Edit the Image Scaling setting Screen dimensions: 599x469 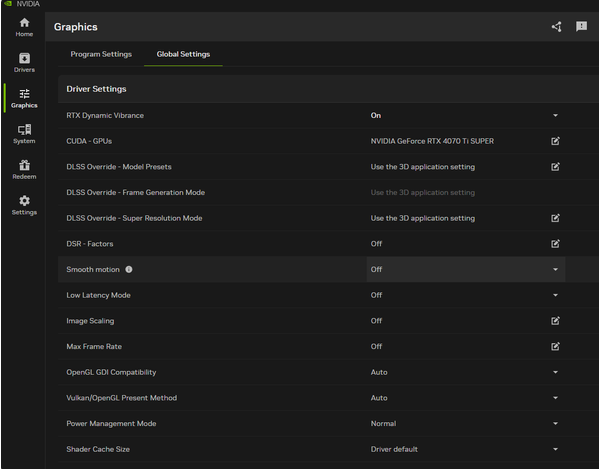[555, 321]
